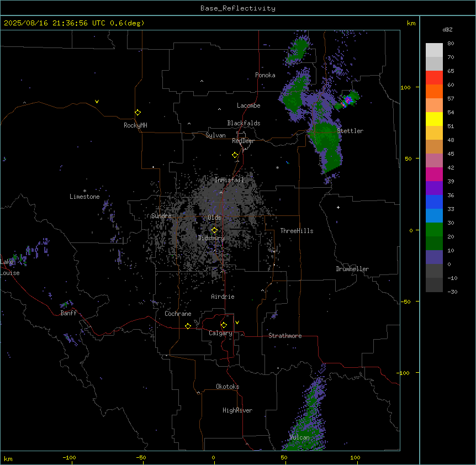Click the Limestone label

pyautogui.click(x=84, y=197)
